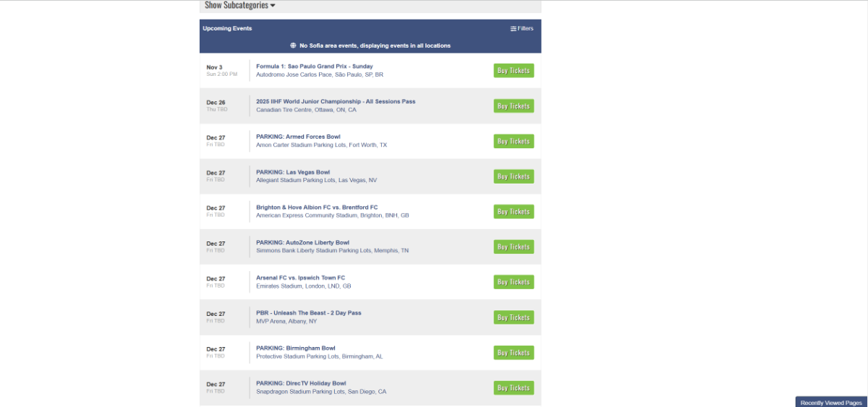This screenshot has height=407, width=868.
Task: Click venue Simmons Bank Liberty Stadium Parking Lots
Action: click(x=332, y=251)
